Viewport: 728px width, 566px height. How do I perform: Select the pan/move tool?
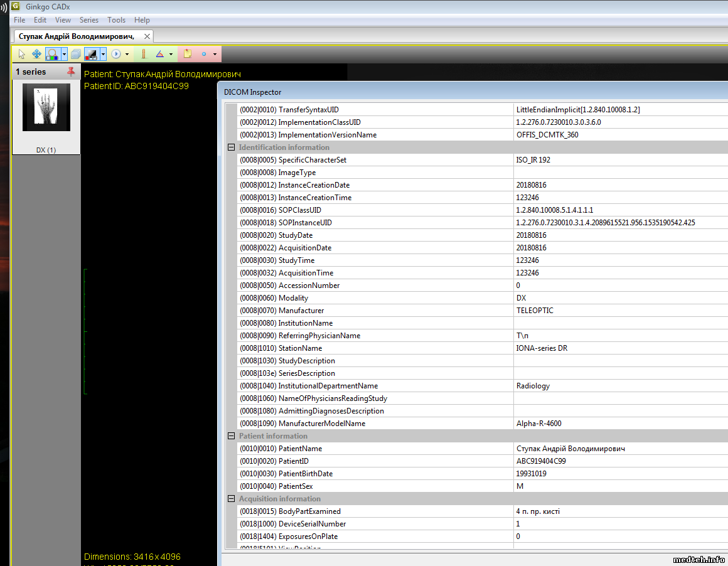coord(36,54)
